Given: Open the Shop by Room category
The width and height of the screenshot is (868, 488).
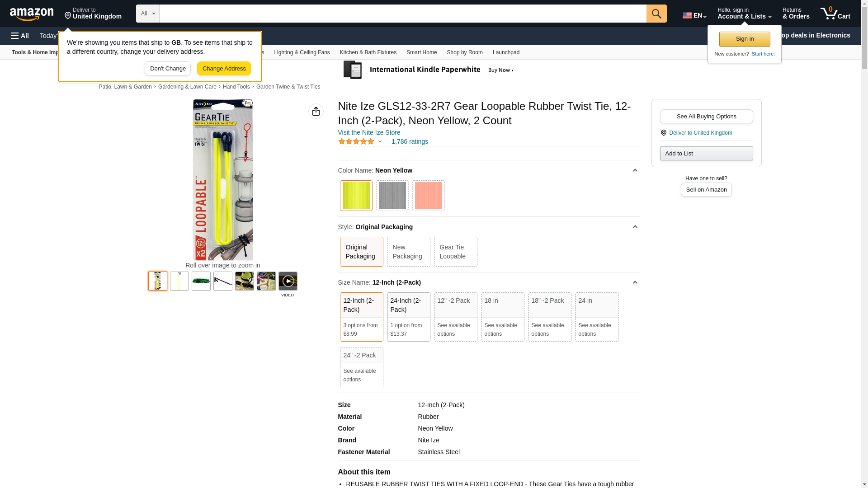Looking at the screenshot, I should coord(464,52).
